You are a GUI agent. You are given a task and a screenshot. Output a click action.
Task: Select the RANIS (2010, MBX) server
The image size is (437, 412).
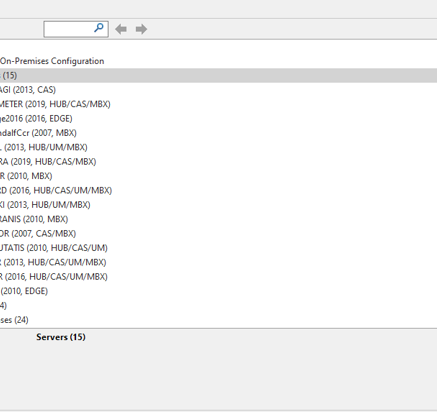pyautogui.click(x=34, y=219)
